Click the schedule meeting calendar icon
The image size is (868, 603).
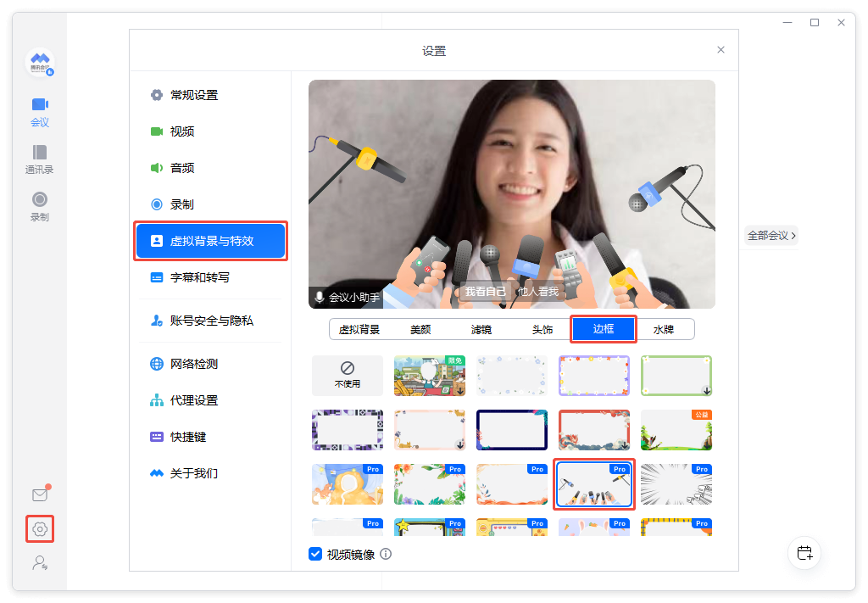click(804, 554)
